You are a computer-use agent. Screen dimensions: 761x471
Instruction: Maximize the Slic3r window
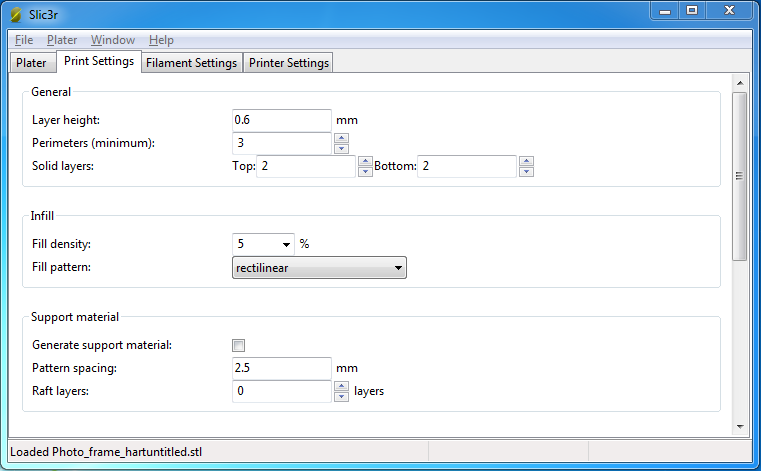click(x=692, y=11)
